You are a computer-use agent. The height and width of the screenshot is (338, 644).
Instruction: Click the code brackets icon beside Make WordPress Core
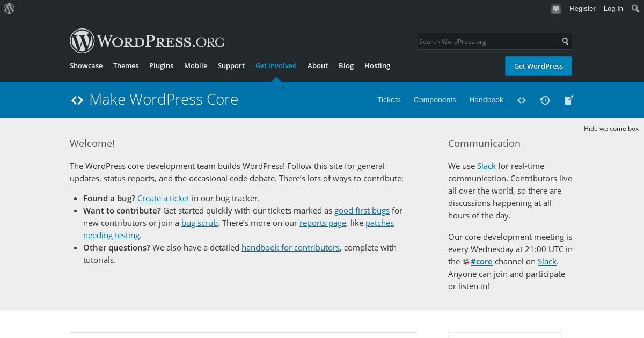pos(77,100)
